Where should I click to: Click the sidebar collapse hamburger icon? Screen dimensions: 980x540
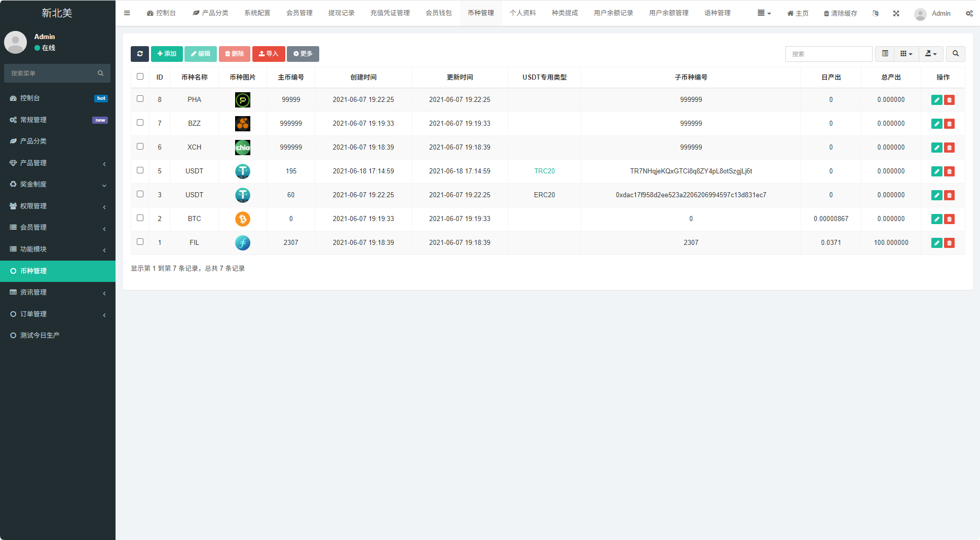127,13
